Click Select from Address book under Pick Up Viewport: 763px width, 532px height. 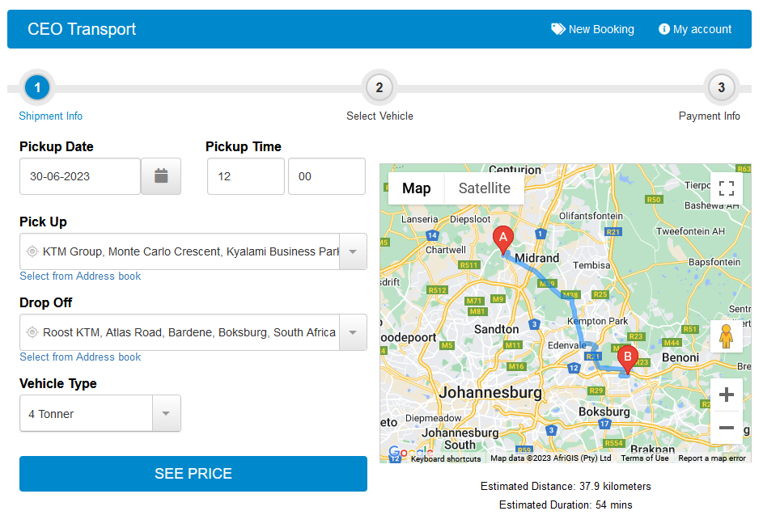80,277
